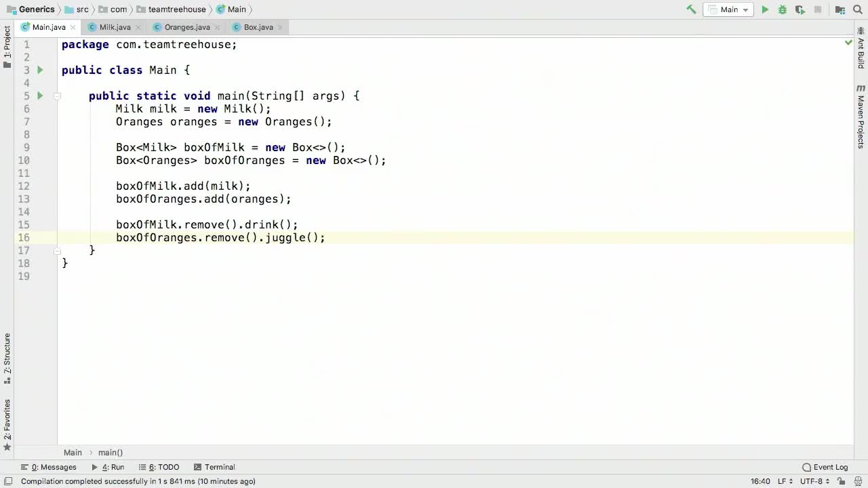Screen dimensions: 868x488
Task: Click the Event Log bubble icon
Action: (806, 467)
